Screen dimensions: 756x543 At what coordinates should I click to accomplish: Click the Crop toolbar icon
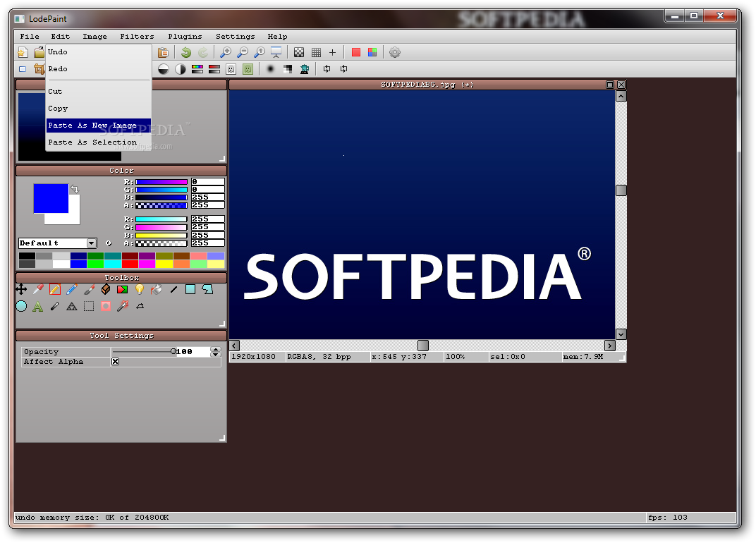pos(39,69)
